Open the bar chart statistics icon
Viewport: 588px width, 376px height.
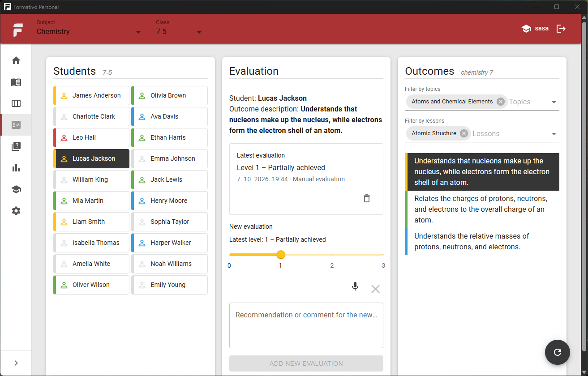point(16,168)
